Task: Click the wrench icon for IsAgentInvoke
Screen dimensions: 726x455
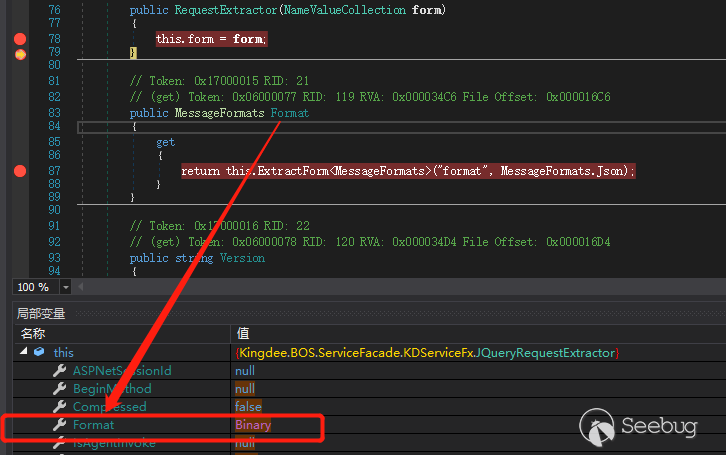Action: 59,443
